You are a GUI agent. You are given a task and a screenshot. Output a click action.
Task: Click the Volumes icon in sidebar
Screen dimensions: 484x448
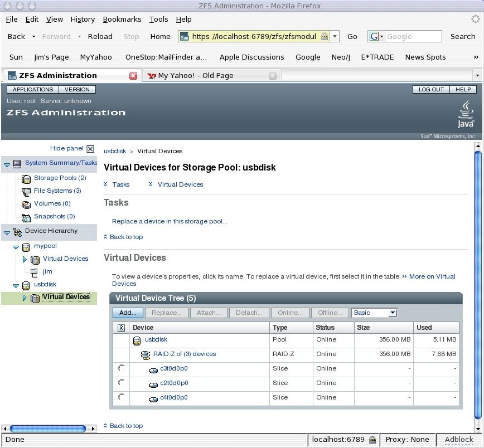pyautogui.click(x=26, y=204)
